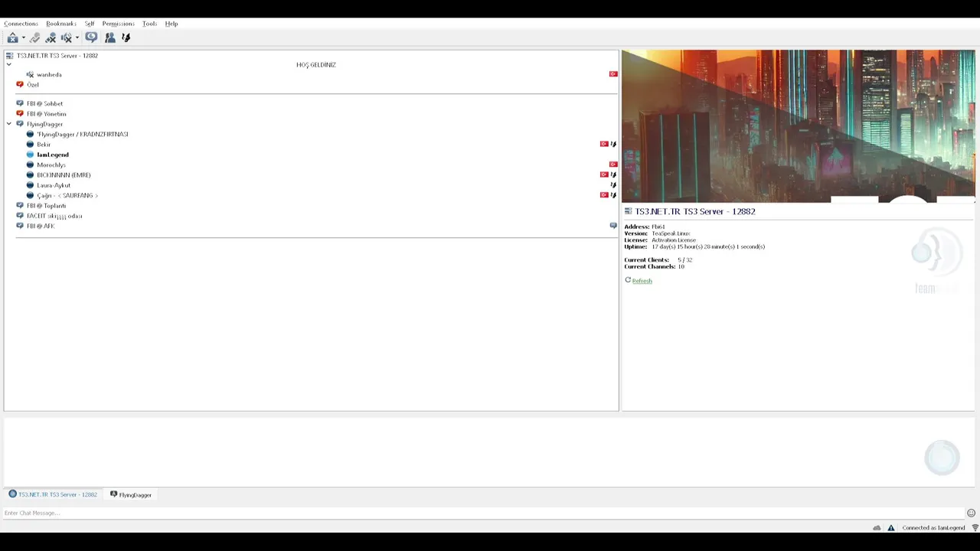This screenshot has height=551, width=980.
Task: Collapse the FlyingDagger channel arrow
Action: click(9, 124)
